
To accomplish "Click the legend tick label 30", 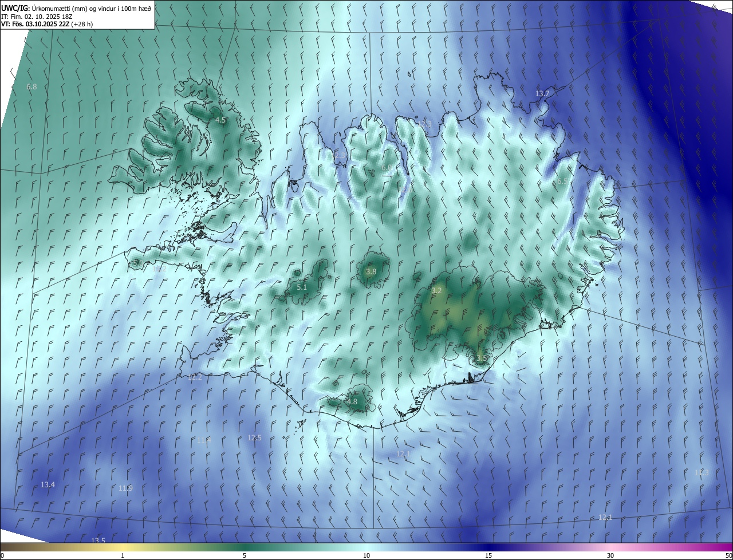I will tap(610, 555).
